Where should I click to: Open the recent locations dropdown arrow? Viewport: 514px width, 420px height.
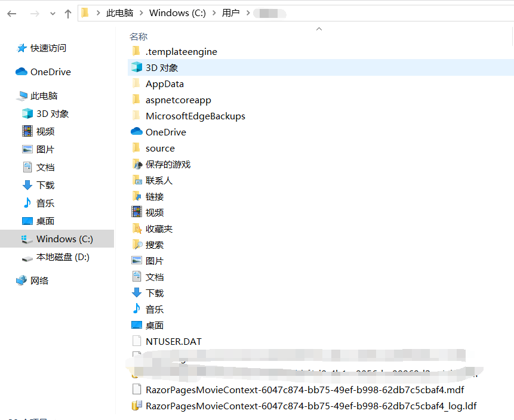(x=53, y=14)
